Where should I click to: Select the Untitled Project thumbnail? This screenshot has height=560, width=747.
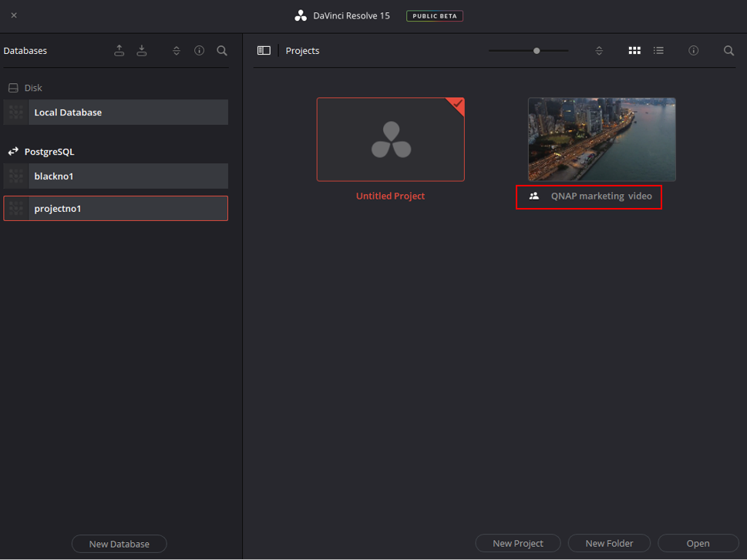tap(391, 139)
